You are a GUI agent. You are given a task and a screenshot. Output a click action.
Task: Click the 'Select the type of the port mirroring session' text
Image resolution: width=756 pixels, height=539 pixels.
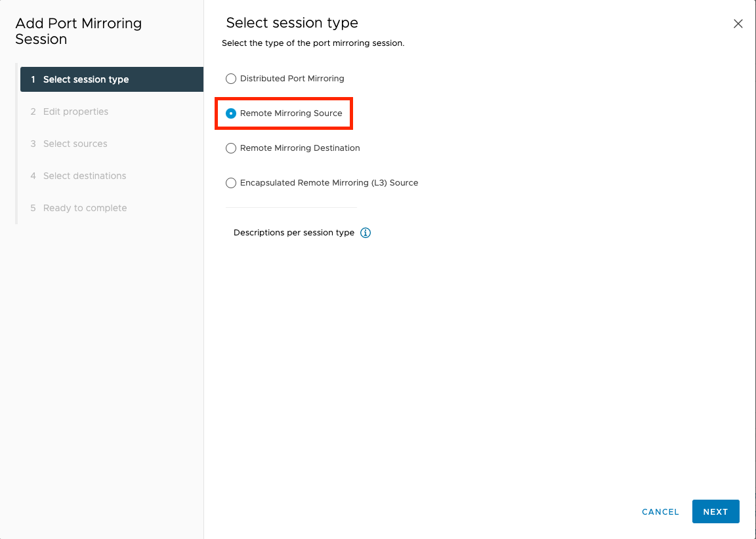pyautogui.click(x=313, y=43)
